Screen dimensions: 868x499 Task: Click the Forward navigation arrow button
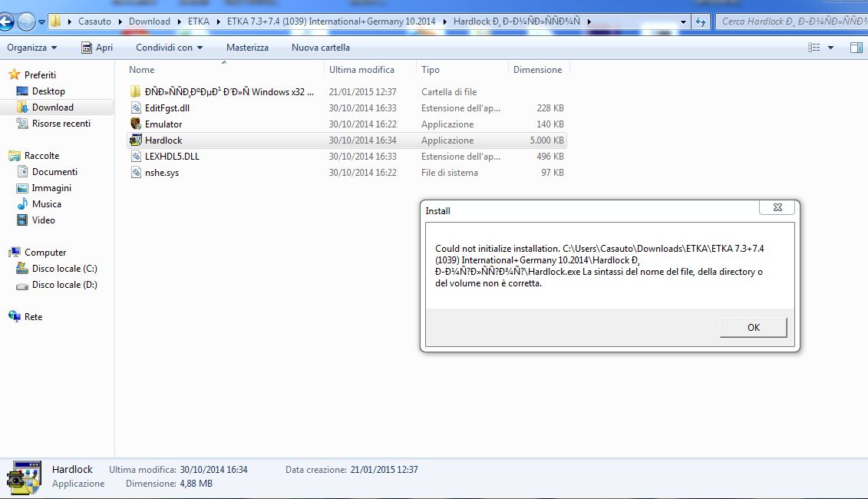click(x=25, y=21)
